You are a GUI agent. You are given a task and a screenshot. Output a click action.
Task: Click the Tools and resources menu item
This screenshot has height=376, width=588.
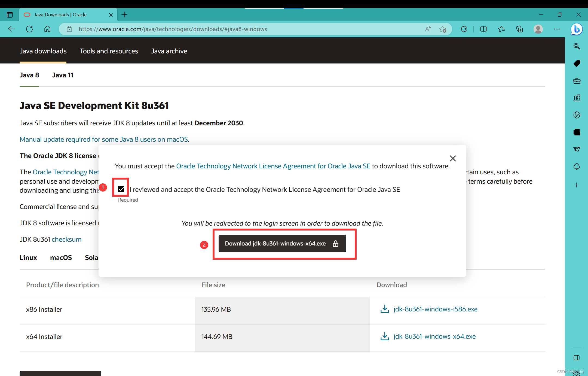point(108,51)
